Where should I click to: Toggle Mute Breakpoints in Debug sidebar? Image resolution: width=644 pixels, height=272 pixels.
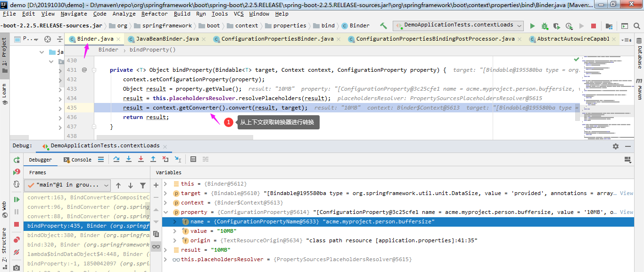pyautogui.click(x=17, y=252)
